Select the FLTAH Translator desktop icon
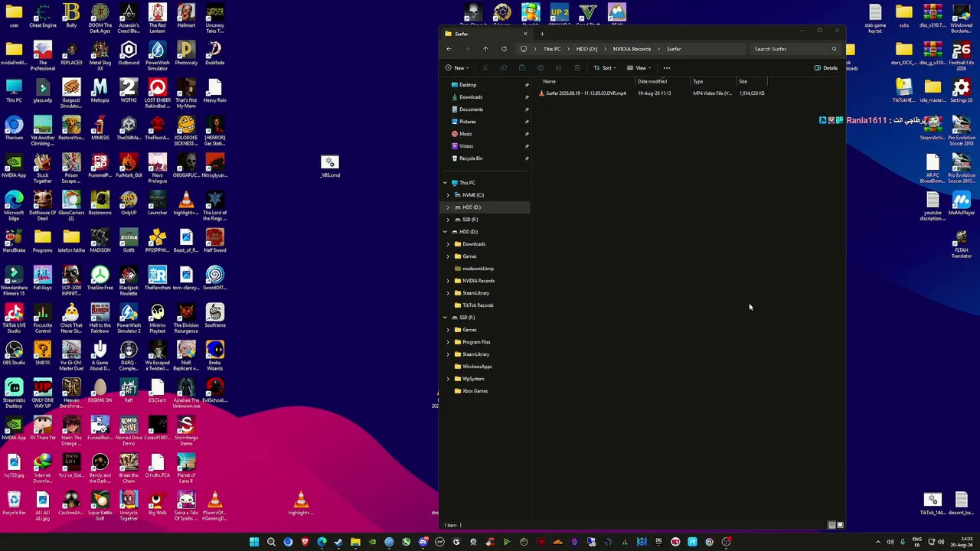Screen dimensions: 980x551 [961, 246]
